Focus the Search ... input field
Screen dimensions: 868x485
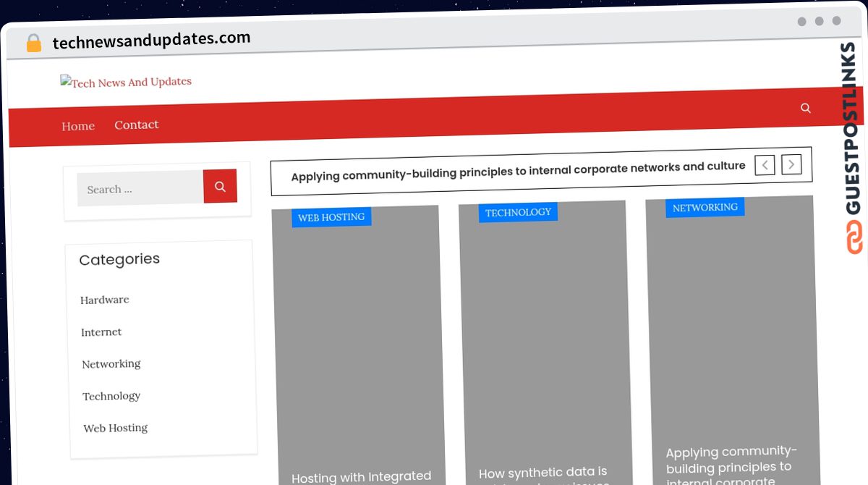pos(140,189)
